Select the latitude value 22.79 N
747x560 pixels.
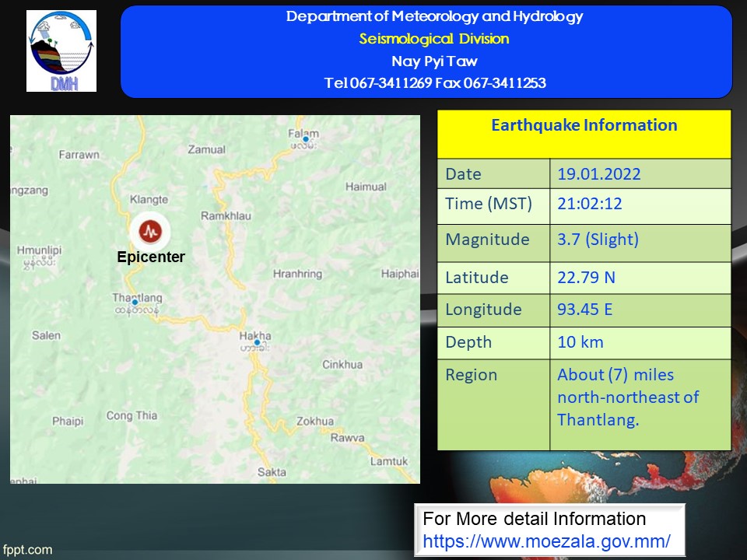tap(586, 278)
